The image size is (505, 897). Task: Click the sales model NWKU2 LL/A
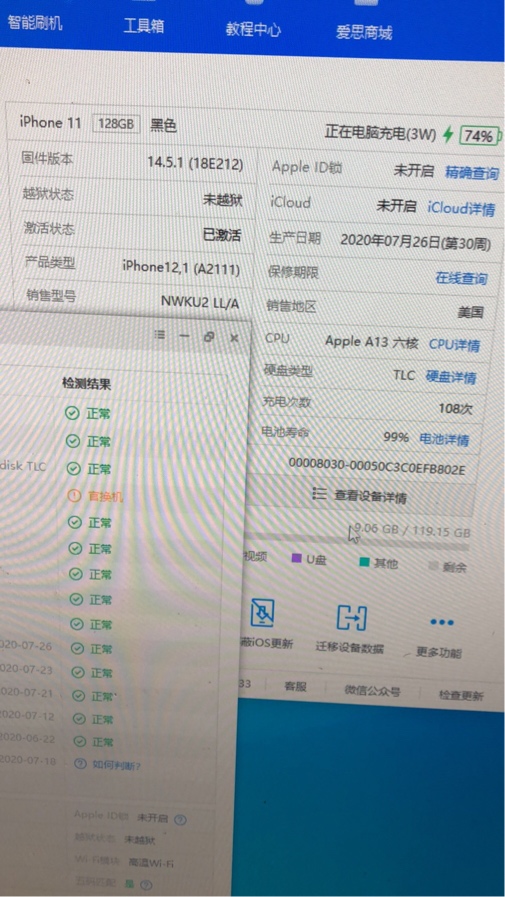click(200, 303)
